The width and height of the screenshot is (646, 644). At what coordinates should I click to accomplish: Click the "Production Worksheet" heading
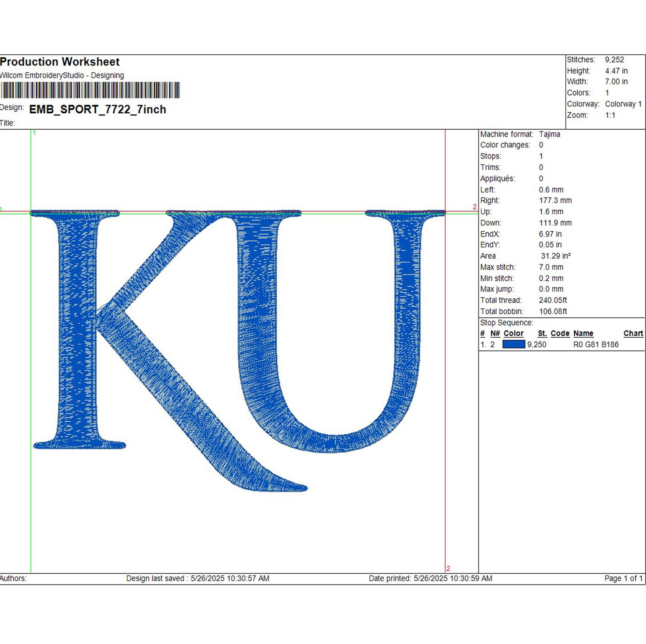(x=60, y=62)
